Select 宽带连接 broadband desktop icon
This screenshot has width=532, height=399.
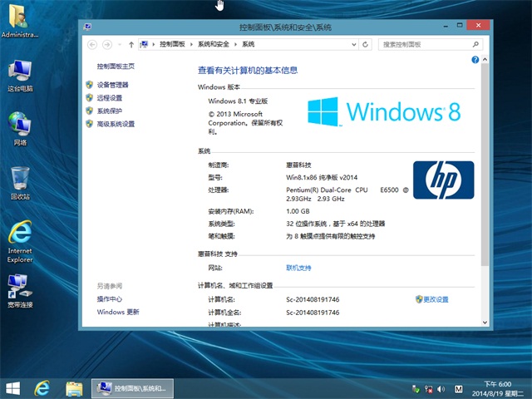20,291
